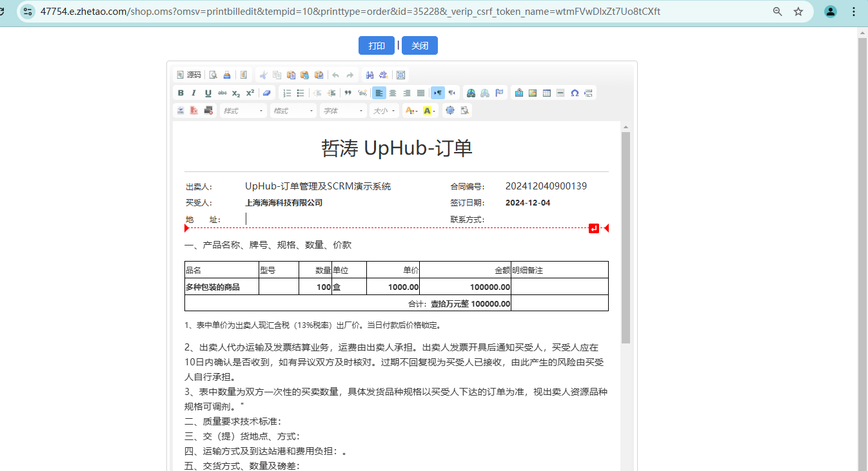
Task: Click the red X document icon
Action: coord(194,111)
